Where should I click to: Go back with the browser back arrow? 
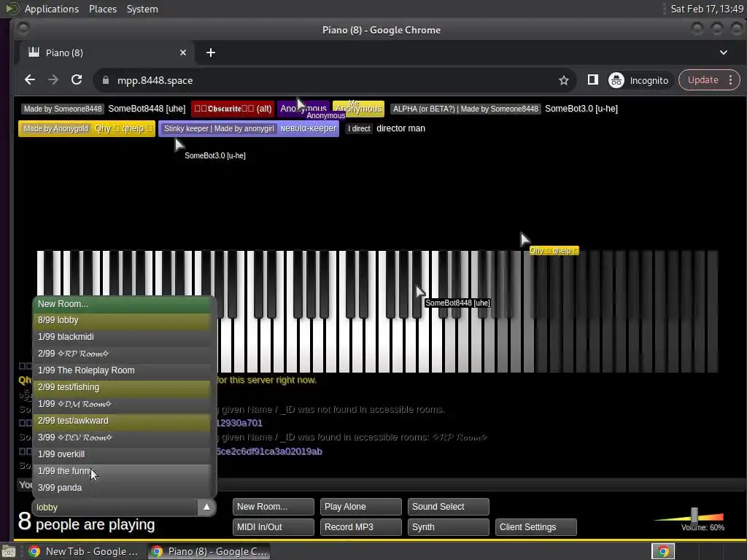(29, 80)
